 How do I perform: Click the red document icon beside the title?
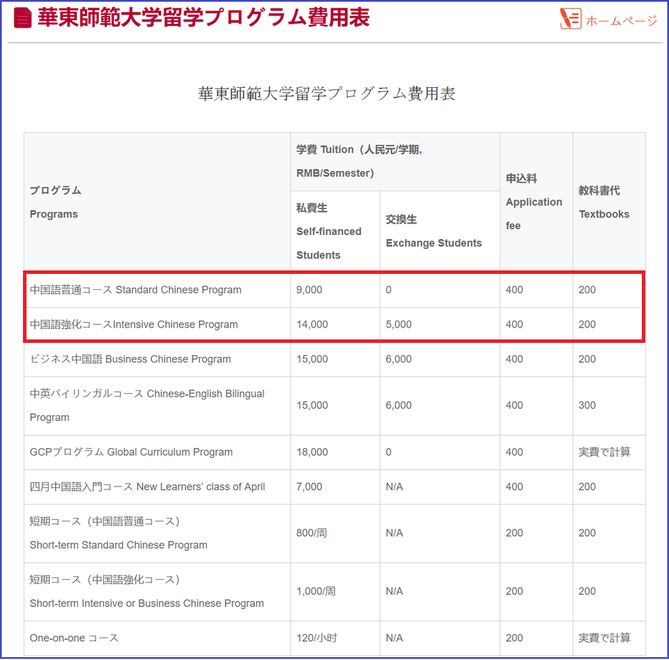pos(23,18)
